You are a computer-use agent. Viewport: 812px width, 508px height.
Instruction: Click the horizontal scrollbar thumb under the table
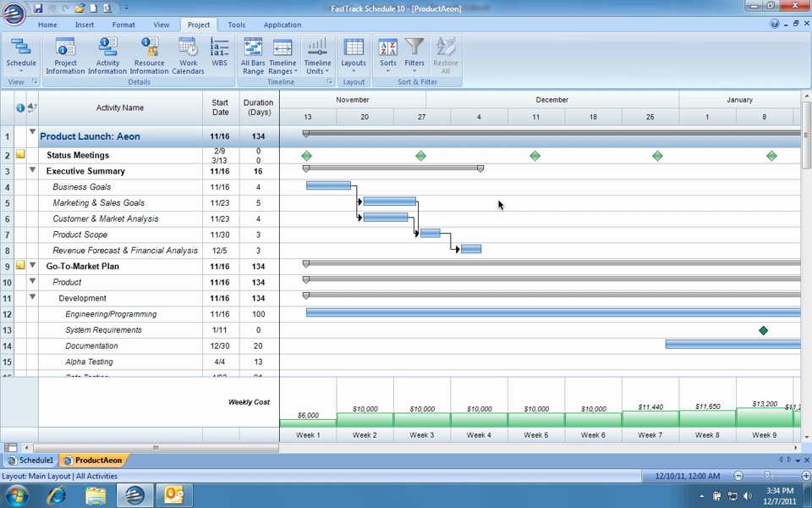(156, 447)
